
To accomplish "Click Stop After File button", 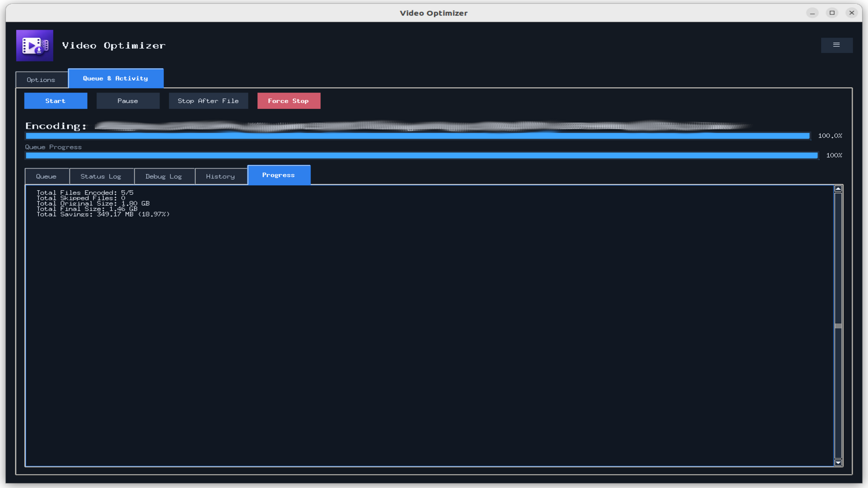I will pos(208,101).
